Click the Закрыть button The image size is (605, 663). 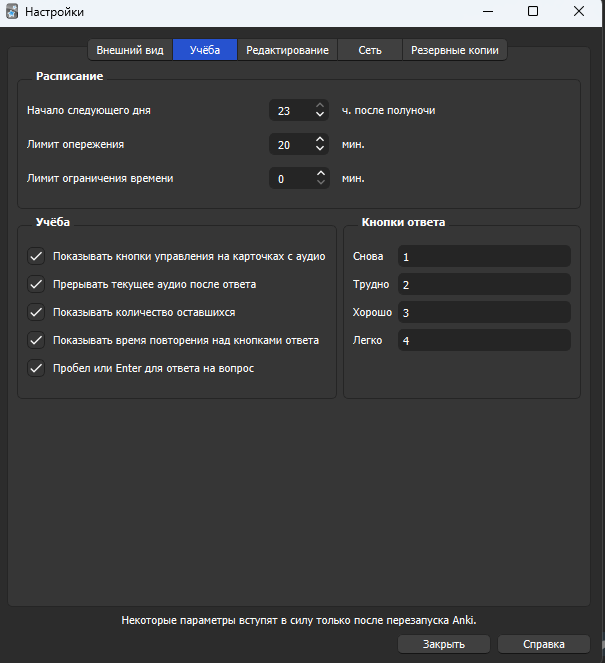443,644
